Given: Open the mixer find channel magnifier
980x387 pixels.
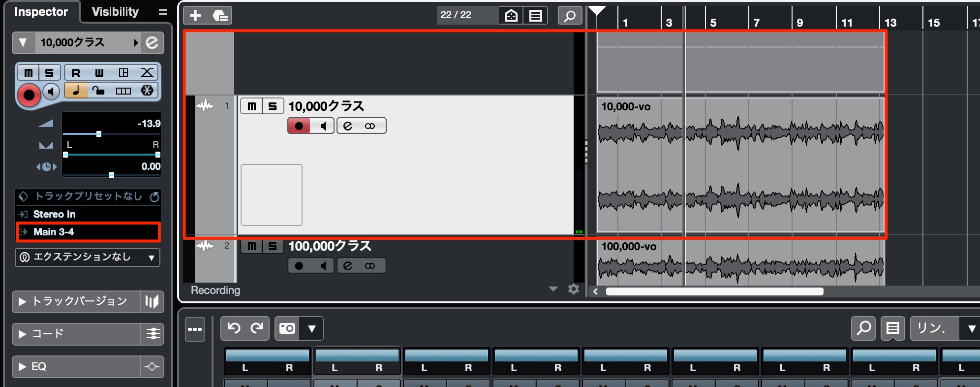Looking at the screenshot, I should point(863,328).
